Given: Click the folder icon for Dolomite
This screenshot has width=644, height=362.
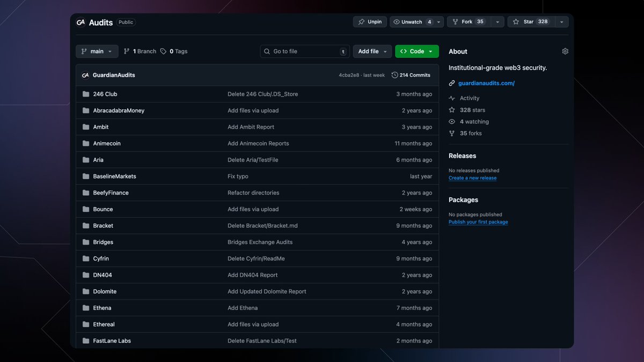Looking at the screenshot, I should point(86,291).
